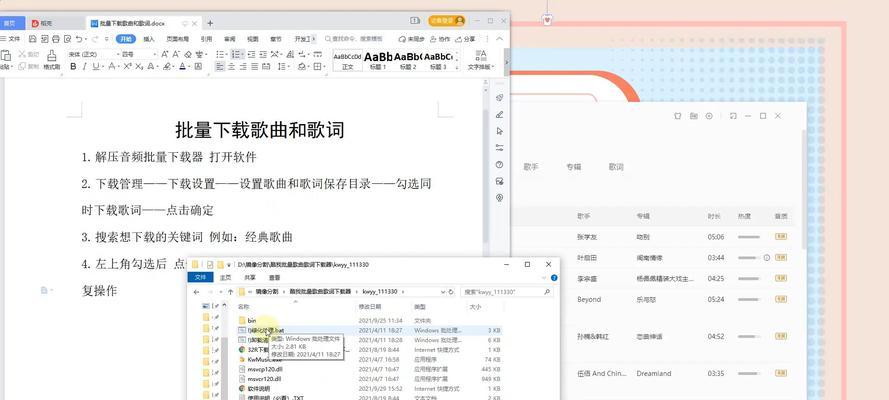Collapse the WPS ribbon chevron
The height and width of the screenshot is (400, 889).
point(499,39)
